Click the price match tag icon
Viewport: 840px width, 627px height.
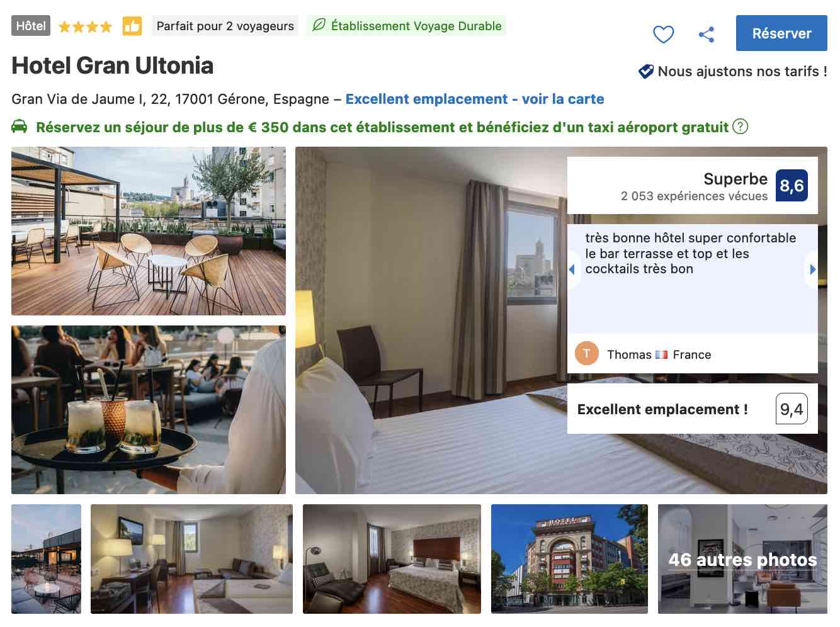646,71
